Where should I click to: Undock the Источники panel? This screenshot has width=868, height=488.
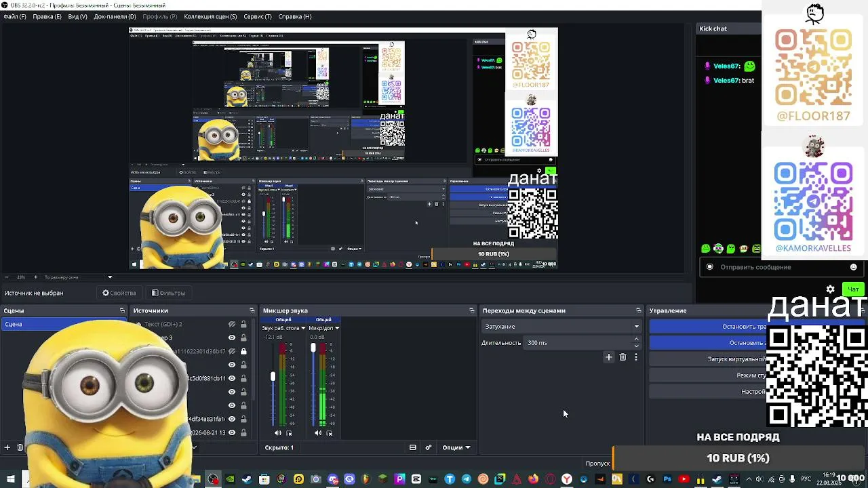point(252,310)
